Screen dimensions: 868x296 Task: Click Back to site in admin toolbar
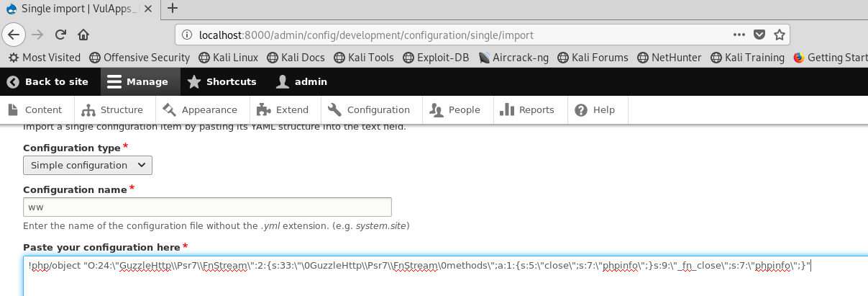click(x=47, y=81)
